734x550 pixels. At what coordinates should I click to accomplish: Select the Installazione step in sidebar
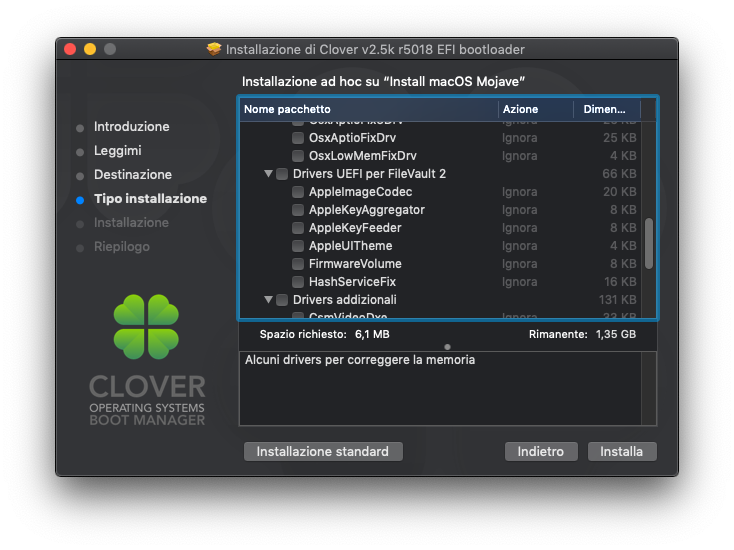131,223
